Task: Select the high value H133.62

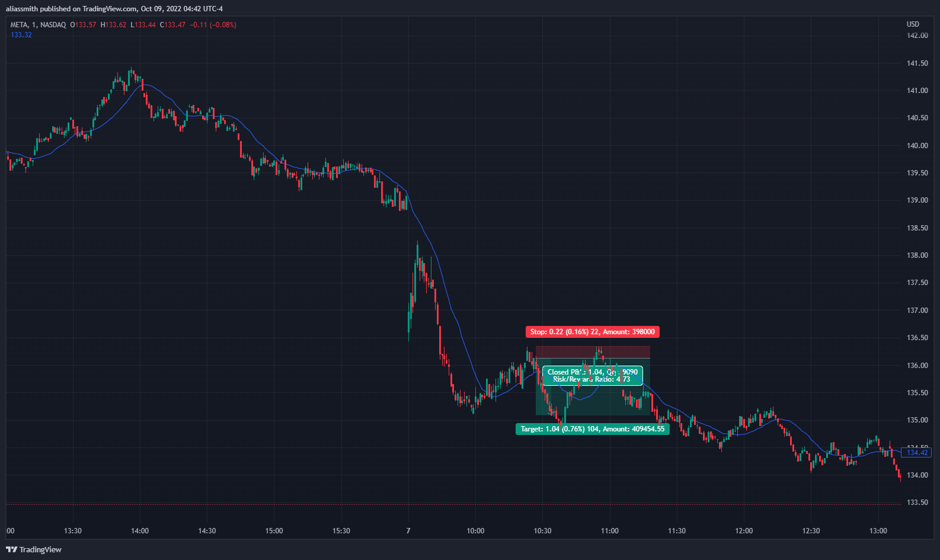Action: (113, 25)
